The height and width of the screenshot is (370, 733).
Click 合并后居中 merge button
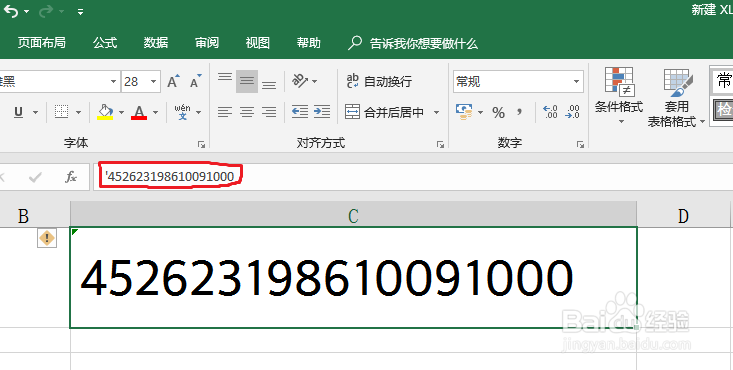pos(384,112)
